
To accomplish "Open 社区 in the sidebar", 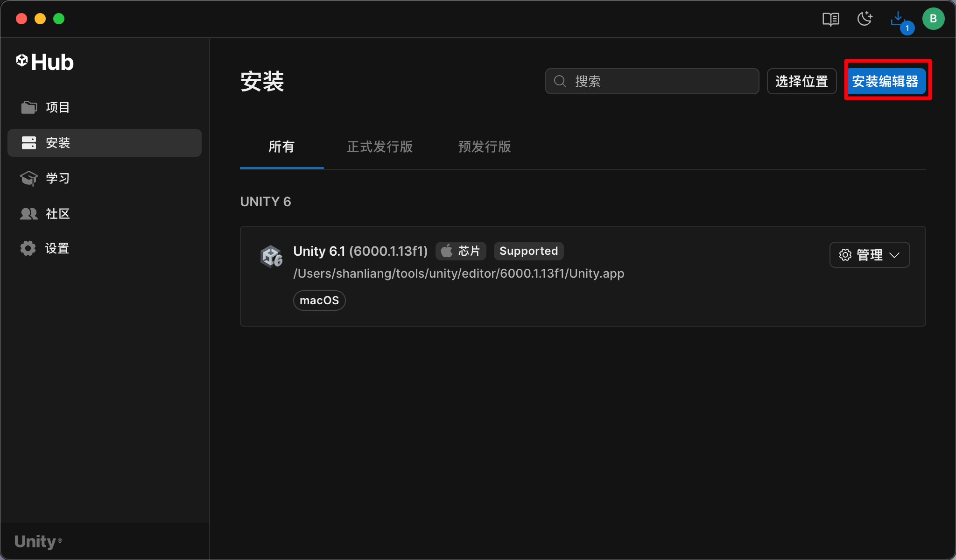I will pos(105,214).
